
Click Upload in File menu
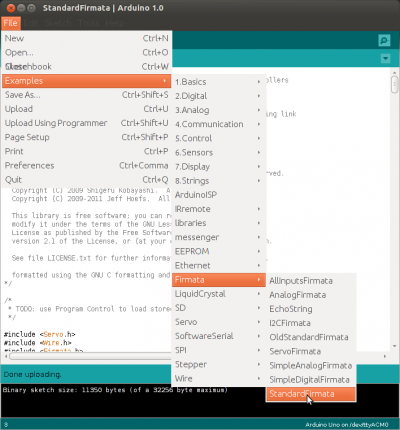[87, 109]
